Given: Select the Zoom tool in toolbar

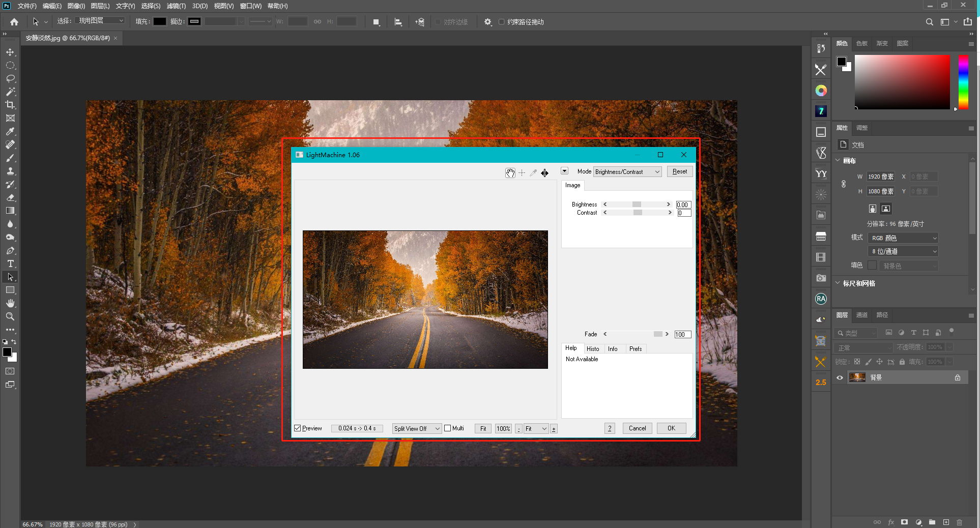Looking at the screenshot, I should tap(10, 316).
